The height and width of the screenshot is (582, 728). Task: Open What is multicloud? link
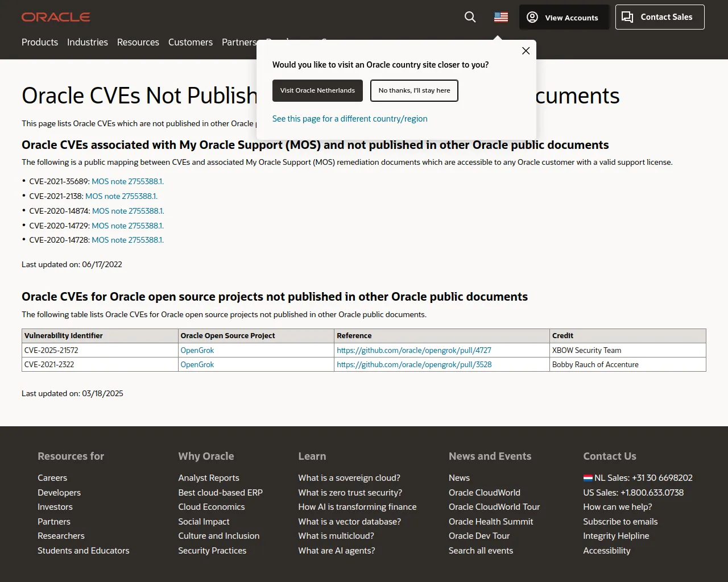point(336,536)
